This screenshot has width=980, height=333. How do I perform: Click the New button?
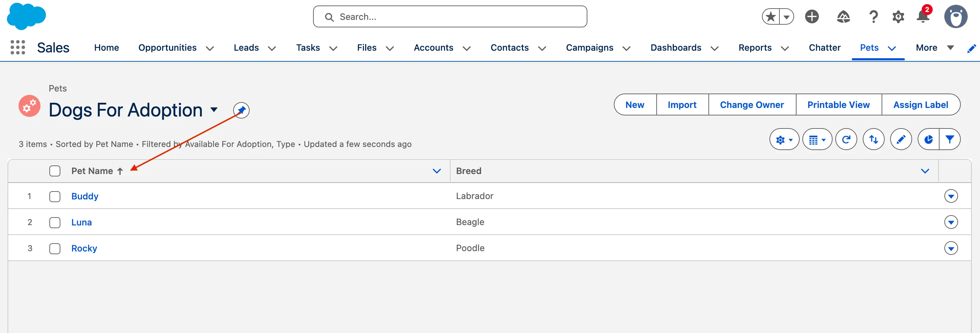(x=635, y=105)
